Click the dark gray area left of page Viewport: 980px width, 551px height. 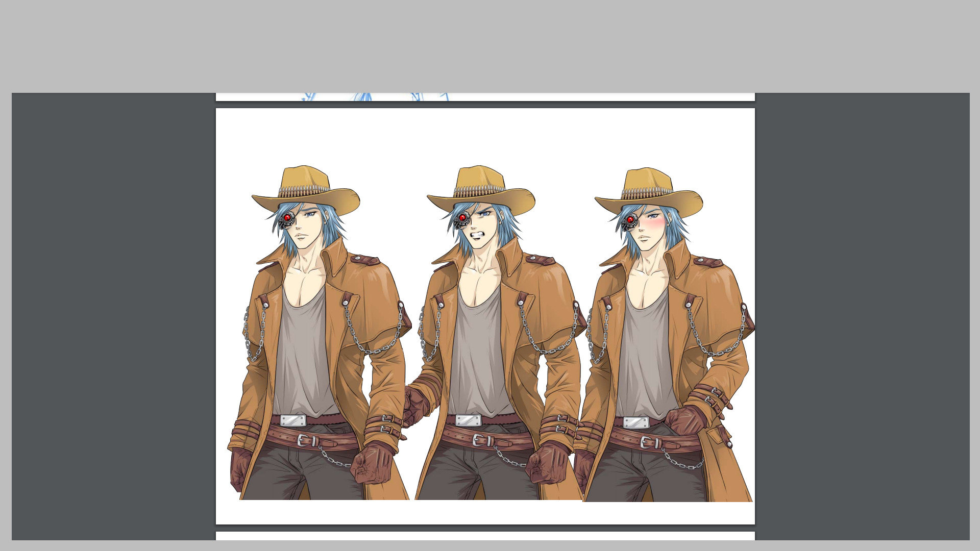[113, 316]
